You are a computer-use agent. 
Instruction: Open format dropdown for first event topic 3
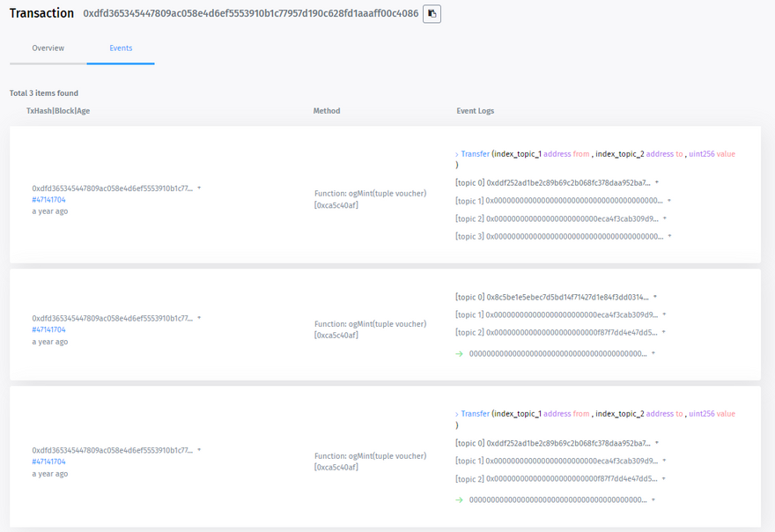pyautogui.click(x=670, y=236)
